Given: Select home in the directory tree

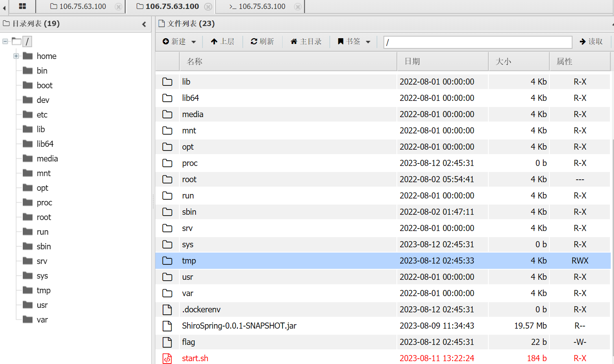Looking at the screenshot, I should (47, 56).
